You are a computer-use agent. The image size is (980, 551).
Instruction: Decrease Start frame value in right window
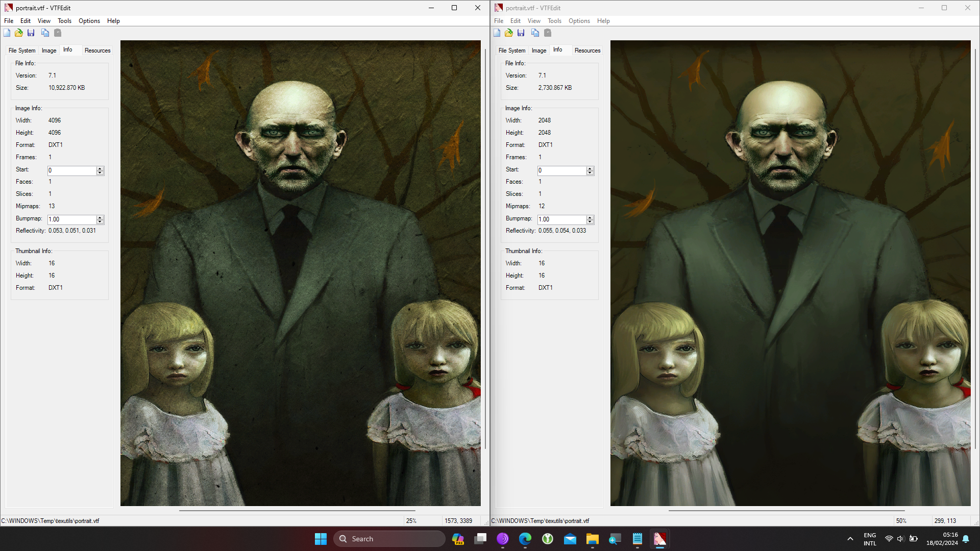pos(590,173)
